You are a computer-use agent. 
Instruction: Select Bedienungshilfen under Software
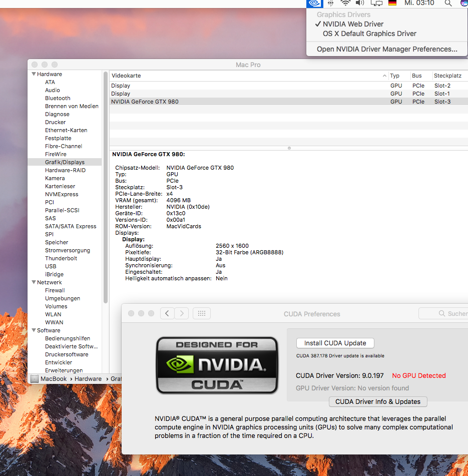68,338
